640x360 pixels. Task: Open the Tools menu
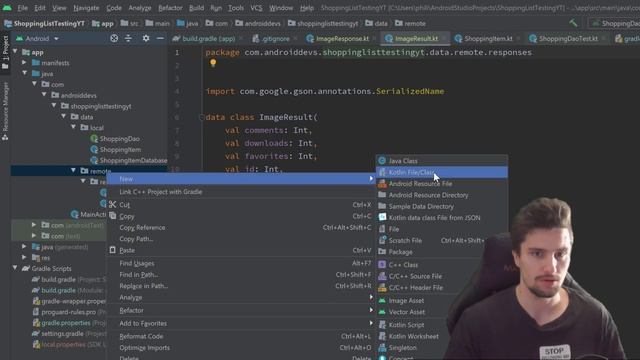(x=236, y=8)
